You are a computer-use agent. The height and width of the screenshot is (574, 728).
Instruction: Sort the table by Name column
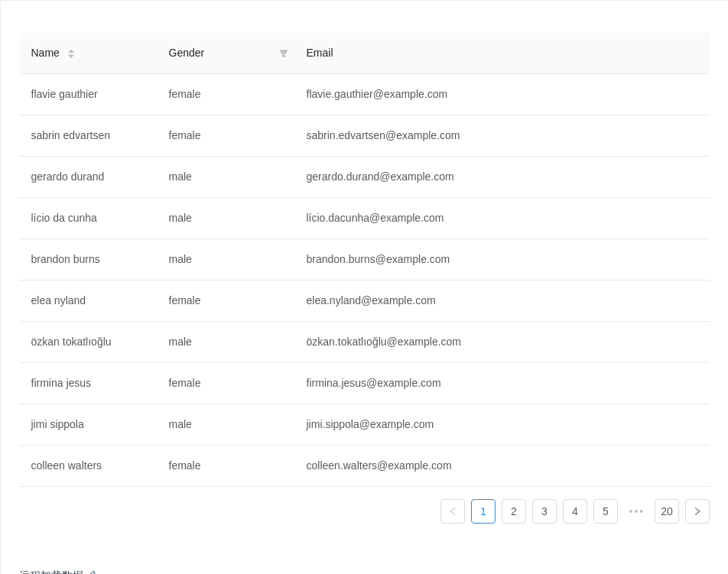click(x=71, y=54)
